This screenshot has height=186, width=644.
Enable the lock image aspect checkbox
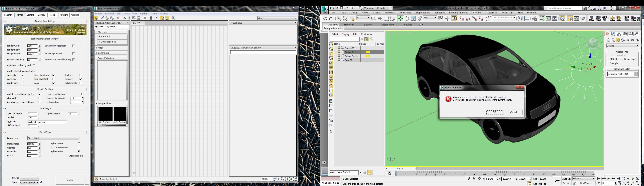73,54
